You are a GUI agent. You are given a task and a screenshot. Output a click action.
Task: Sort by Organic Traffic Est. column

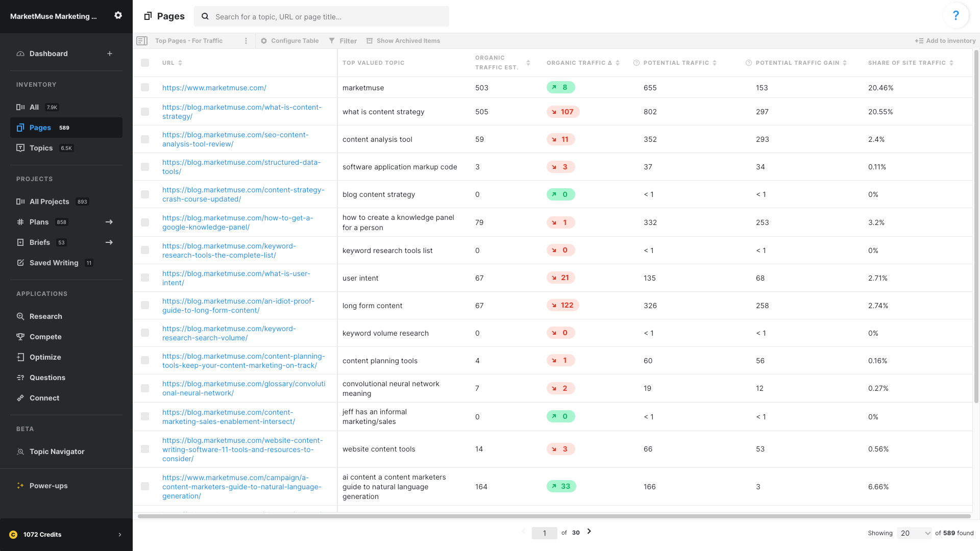point(528,63)
